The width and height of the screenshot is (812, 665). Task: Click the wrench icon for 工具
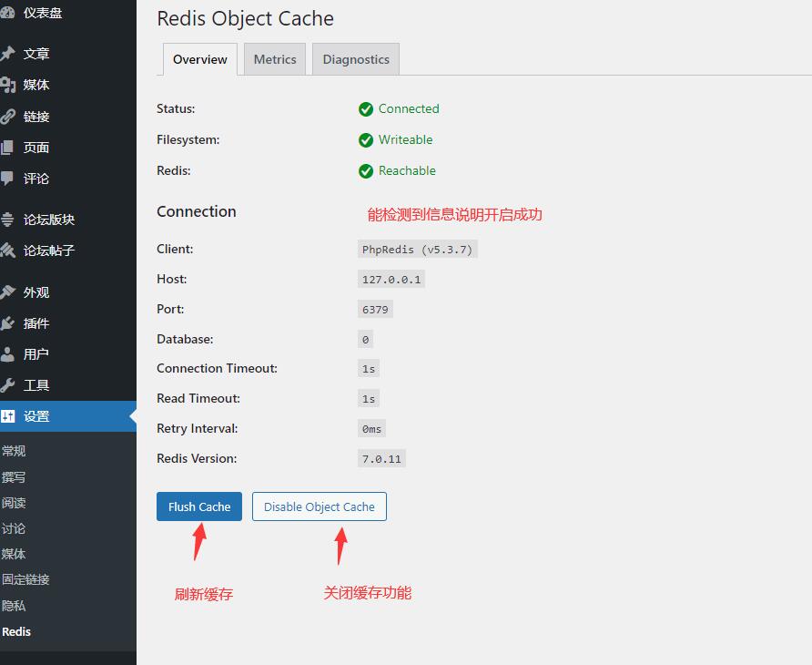pyautogui.click(x=7, y=385)
